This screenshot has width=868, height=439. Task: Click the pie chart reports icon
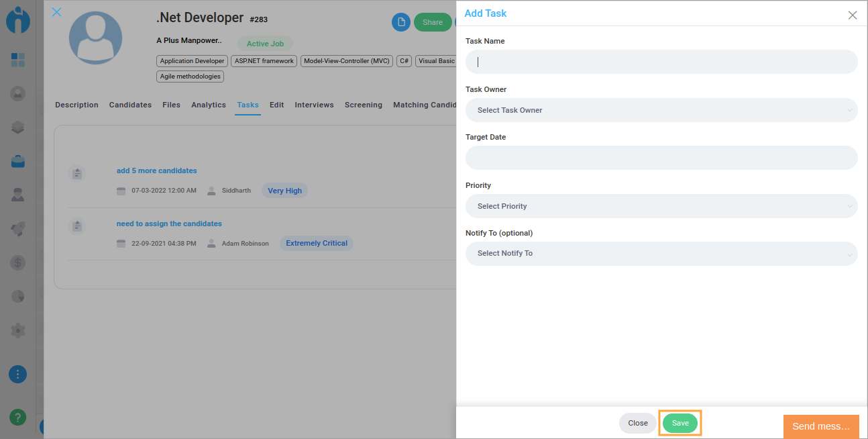18,296
